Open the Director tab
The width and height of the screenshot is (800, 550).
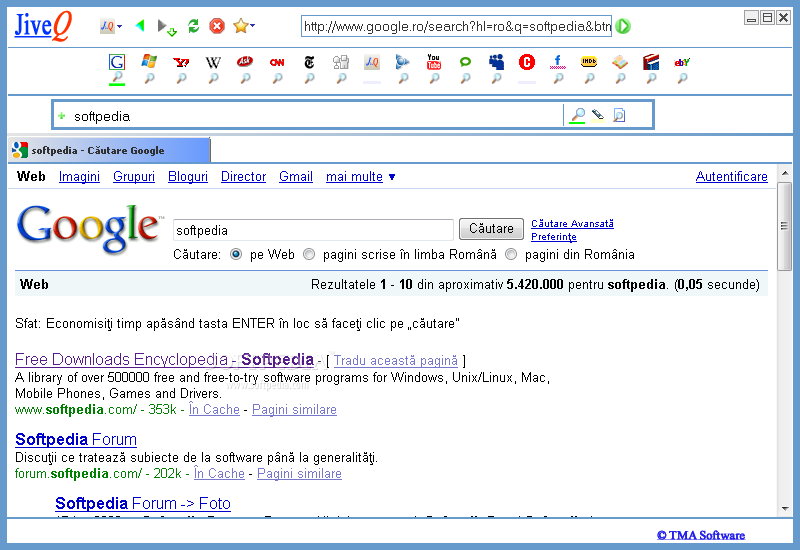[x=243, y=177]
